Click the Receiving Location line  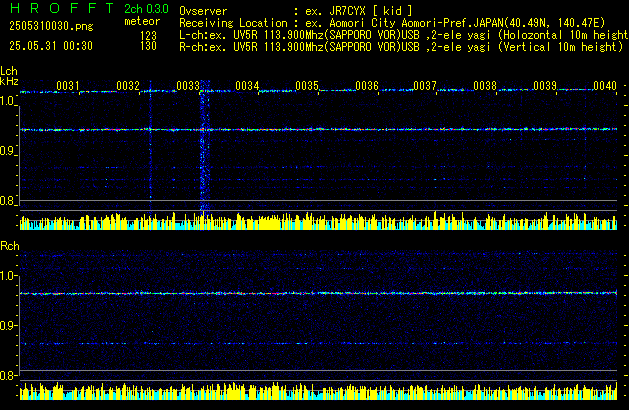[392, 23]
